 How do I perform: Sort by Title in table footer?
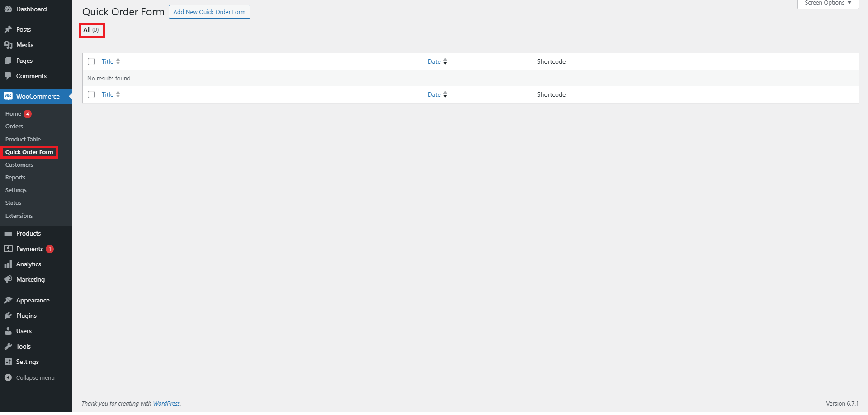[x=111, y=94]
